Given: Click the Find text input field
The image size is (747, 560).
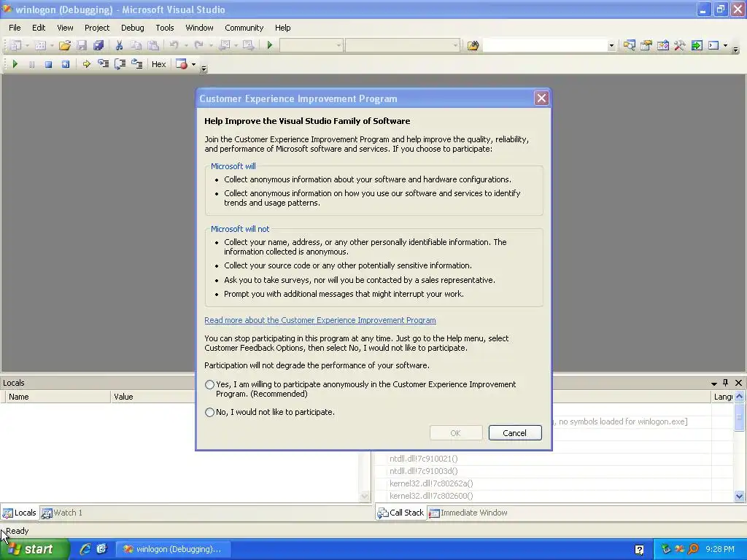Looking at the screenshot, I should pyautogui.click(x=545, y=46).
